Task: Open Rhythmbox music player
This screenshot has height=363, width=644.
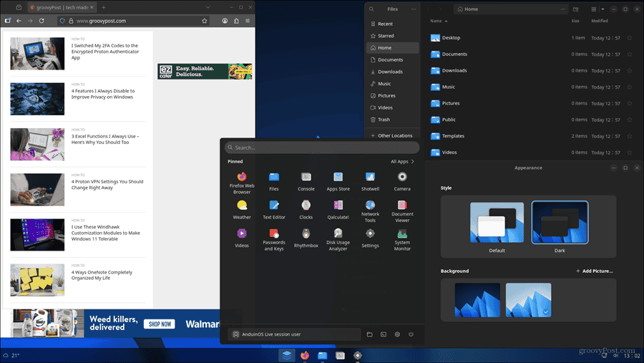Action: pos(306,238)
